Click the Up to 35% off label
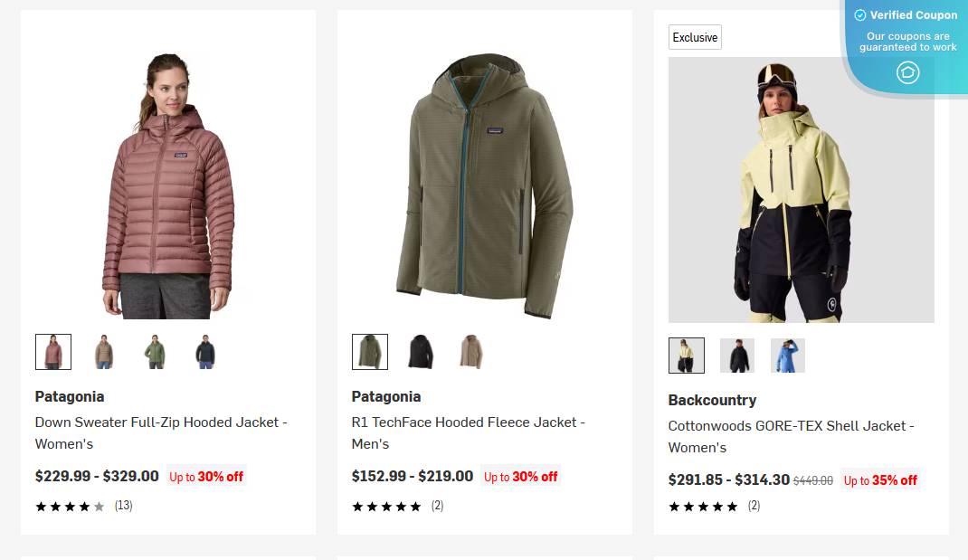The height and width of the screenshot is (560, 968). (879, 480)
